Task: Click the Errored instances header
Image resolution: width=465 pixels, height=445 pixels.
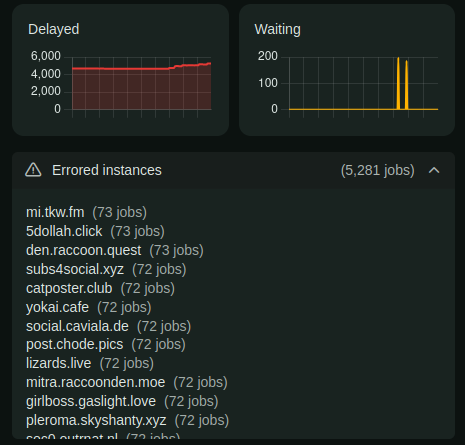Action: coord(233,170)
